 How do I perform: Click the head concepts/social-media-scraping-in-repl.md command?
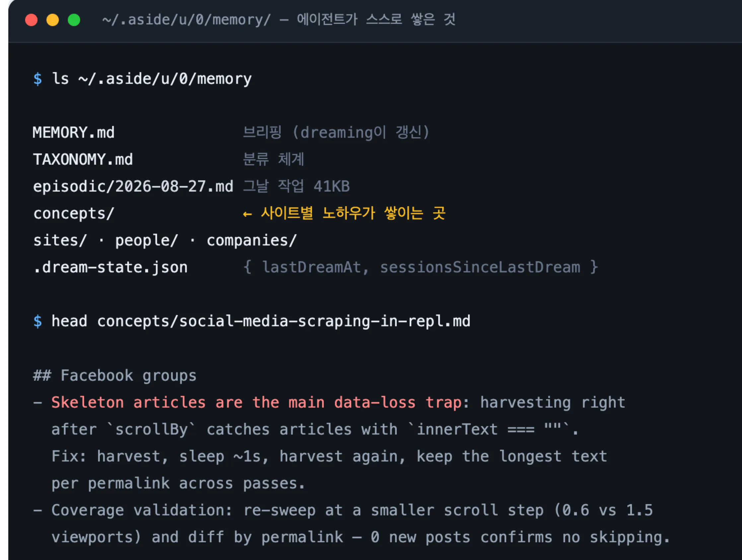tap(261, 321)
